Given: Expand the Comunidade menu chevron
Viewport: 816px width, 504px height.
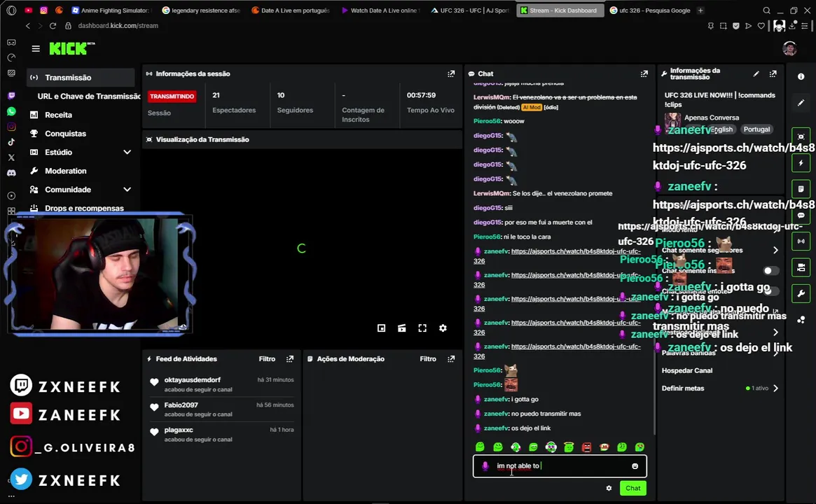Looking at the screenshot, I should (127, 189).
